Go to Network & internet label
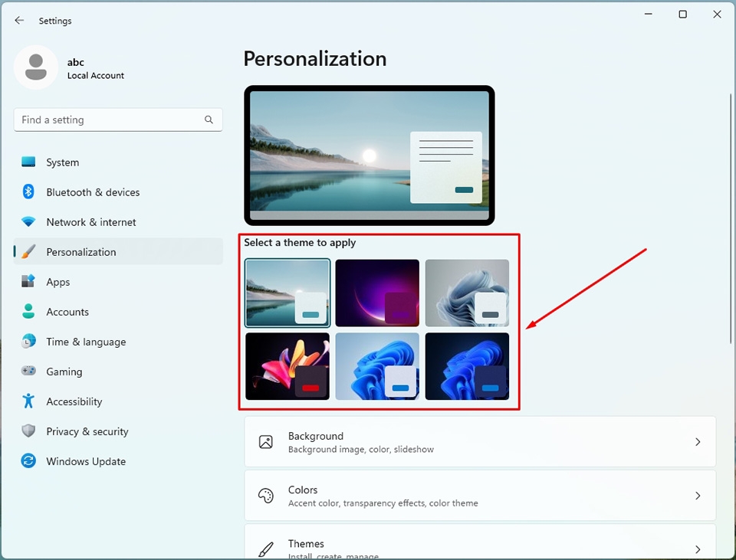 [x=91, y=222]
